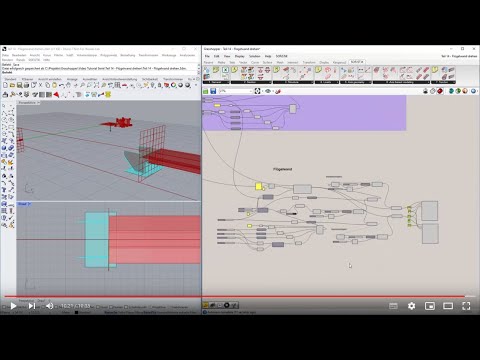Click the Rhino command line Befehl input
This screenshot has height=360, width=480.
coord(100,72)
